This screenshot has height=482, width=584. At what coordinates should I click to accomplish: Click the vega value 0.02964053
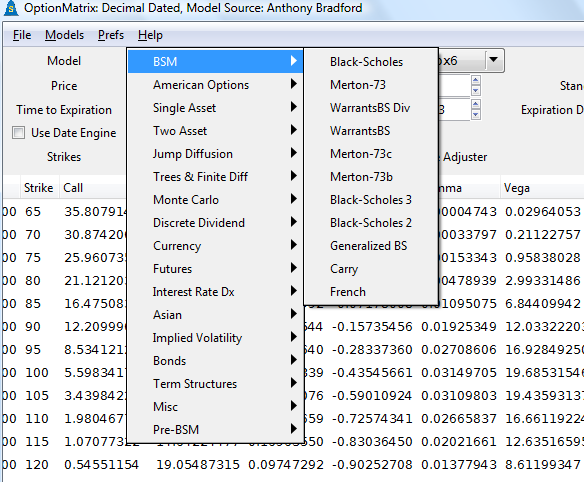[x=543, y=212]
